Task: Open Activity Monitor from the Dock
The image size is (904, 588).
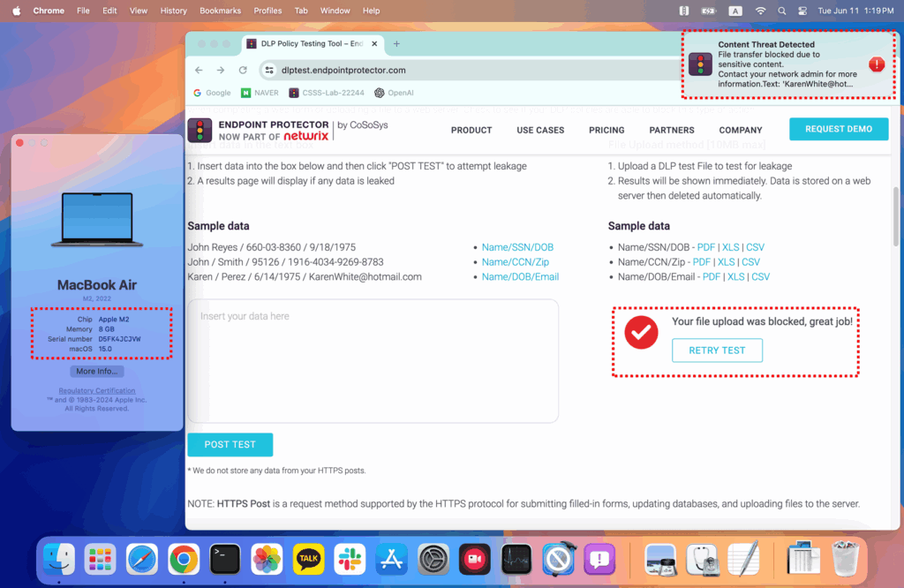Action: (516, 559)
